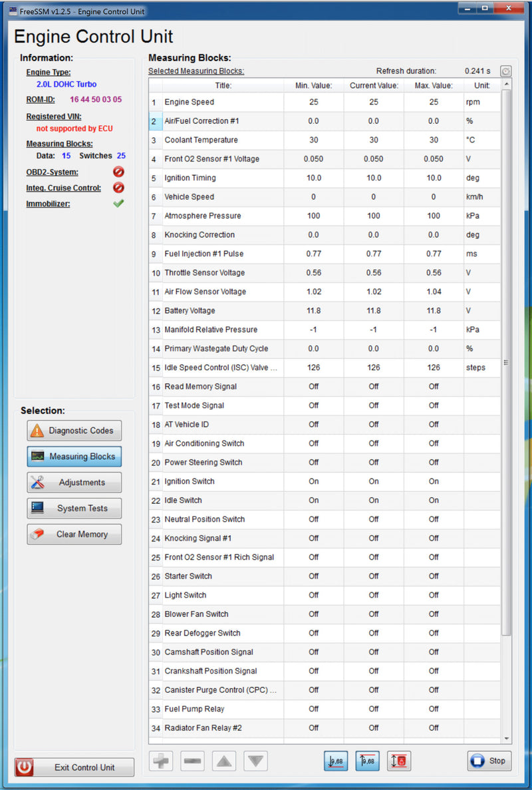This screenshot has width=532, height=790.
Task: Exit the Control Unit
Action: pyautogui.click(x=74, y=767)
